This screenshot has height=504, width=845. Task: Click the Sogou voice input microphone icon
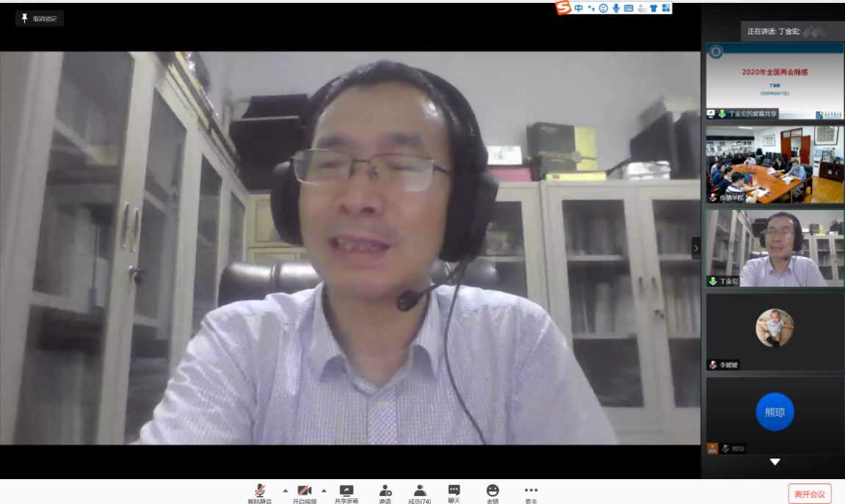click(x=616, y=8)
